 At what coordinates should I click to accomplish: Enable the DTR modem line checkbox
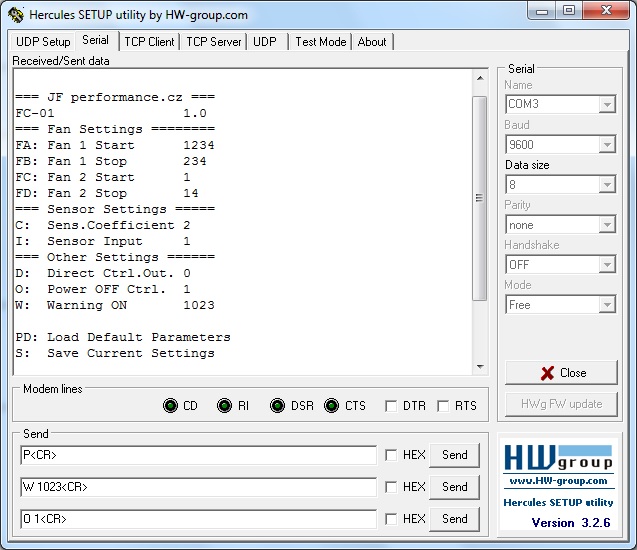pyautogui.click(x=392, y=406)
